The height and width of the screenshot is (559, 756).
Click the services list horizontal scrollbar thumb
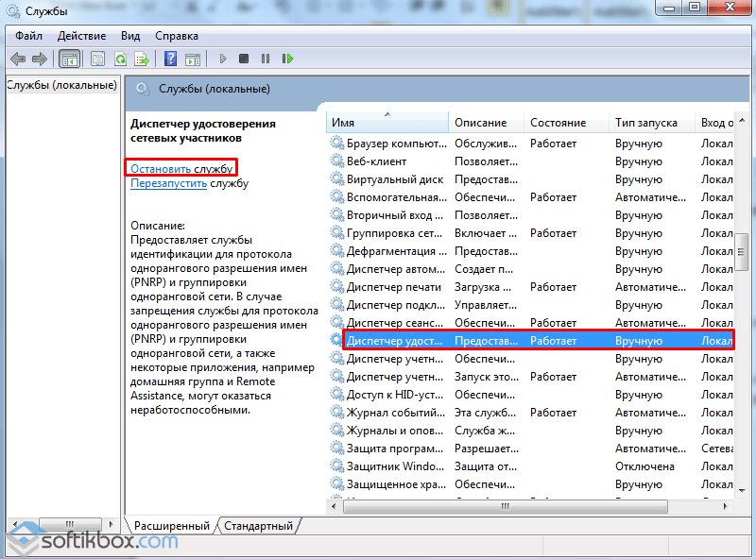pos(506,506)
